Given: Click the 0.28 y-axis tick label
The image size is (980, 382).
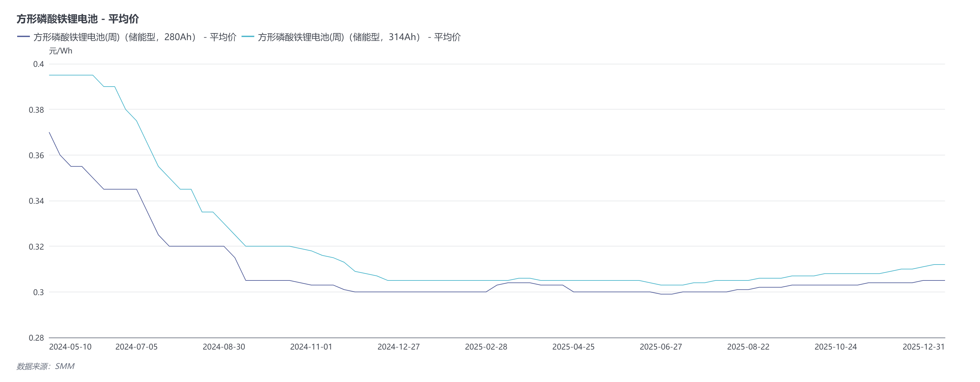Looking at the screenshot, I should 36,338.
